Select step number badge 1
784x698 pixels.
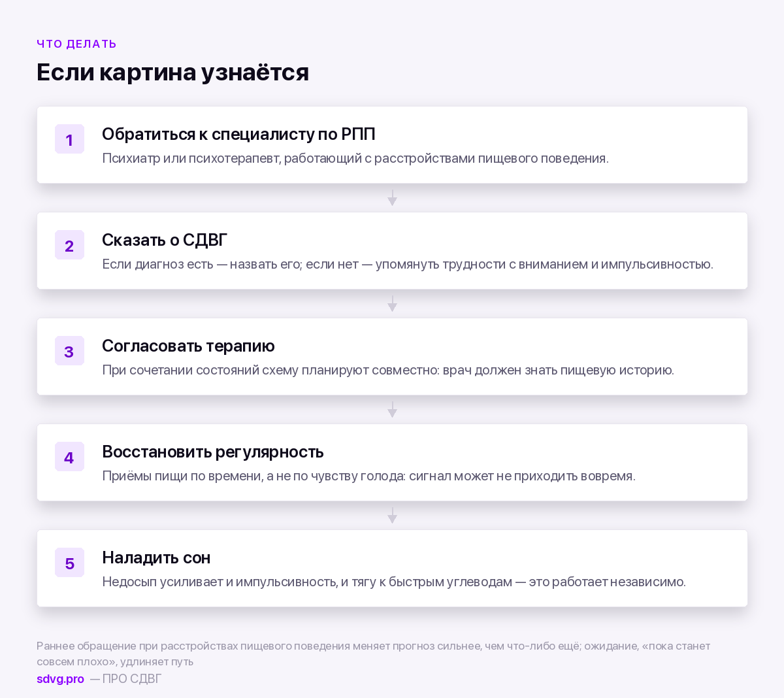pyautogui.click(x=69, y=139)
